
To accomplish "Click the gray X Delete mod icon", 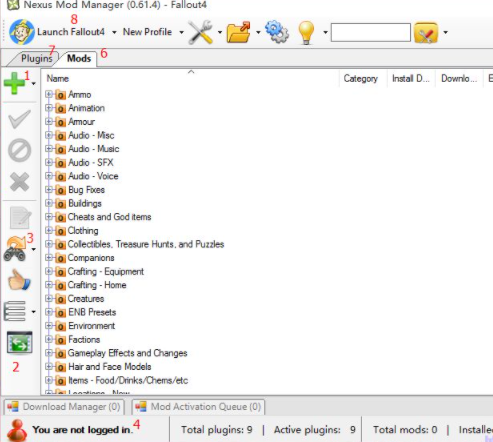I will (x=19, y=182).
